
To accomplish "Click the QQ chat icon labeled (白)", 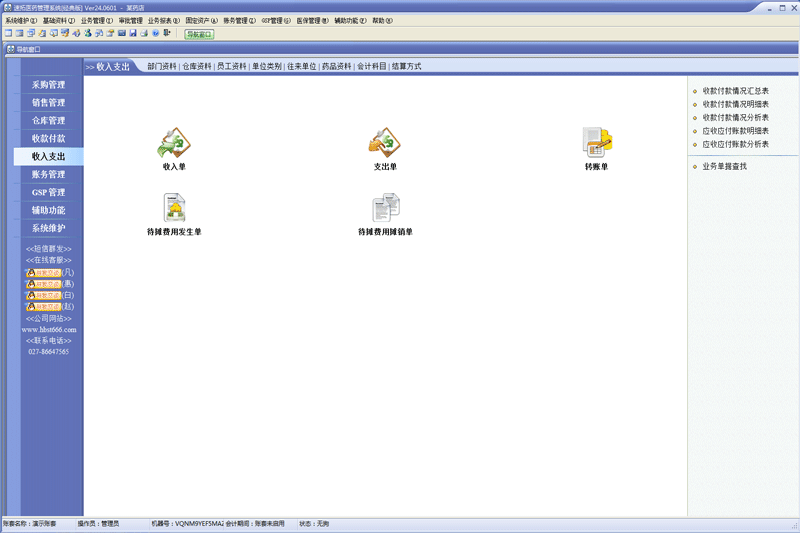I will 44,295.
